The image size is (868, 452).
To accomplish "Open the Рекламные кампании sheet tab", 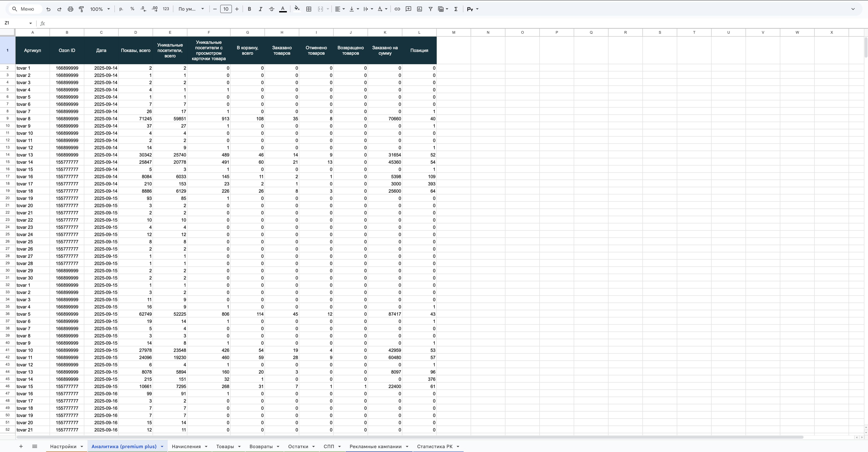I will (375, 446).
